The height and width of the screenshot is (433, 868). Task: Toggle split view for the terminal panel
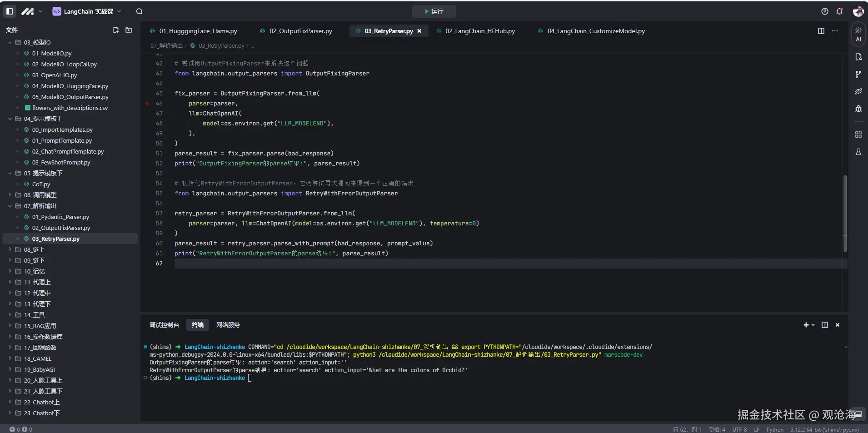[x=824, y=325]
